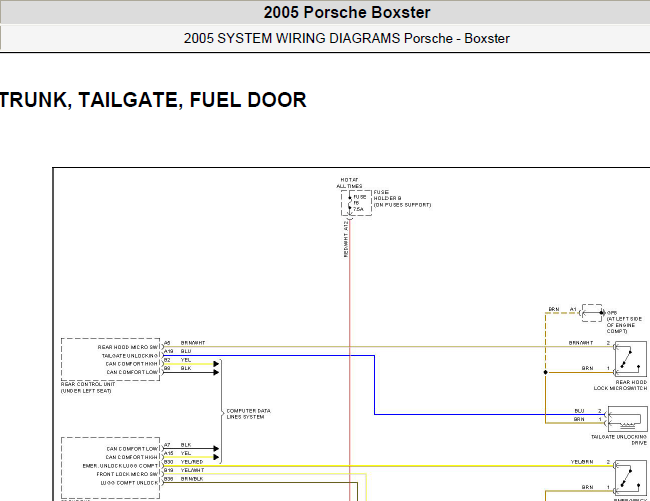This screenshot has height=501, width=650.
Task: Click the 'BRN' label at rear hood microswitch pin 1
Action: point(587,368)
